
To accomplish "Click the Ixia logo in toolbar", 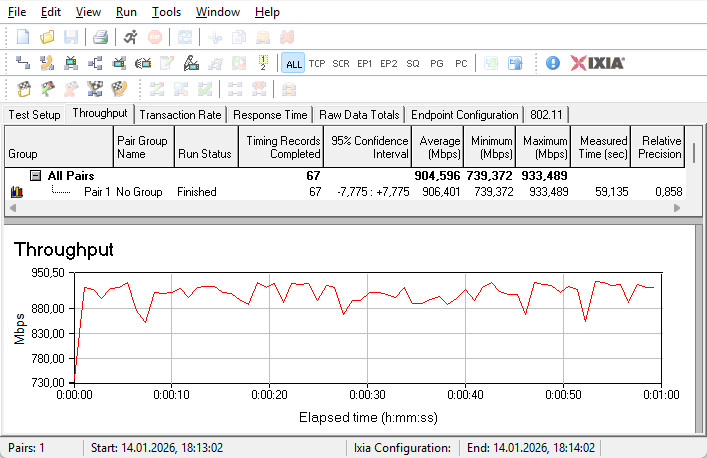I will coord(598,63).
